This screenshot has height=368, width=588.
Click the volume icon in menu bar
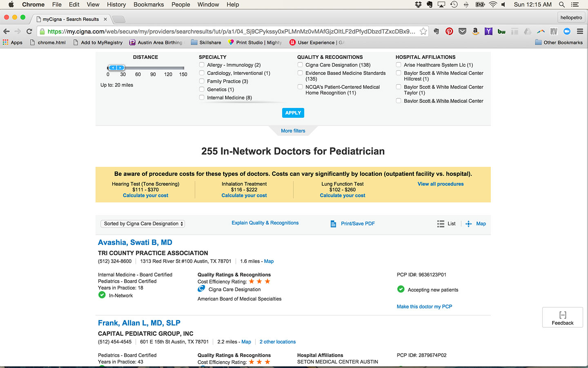tap(503, 4)
